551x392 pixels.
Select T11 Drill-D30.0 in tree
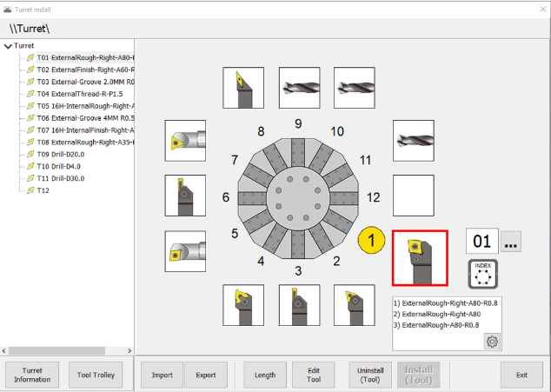(61, 178)
